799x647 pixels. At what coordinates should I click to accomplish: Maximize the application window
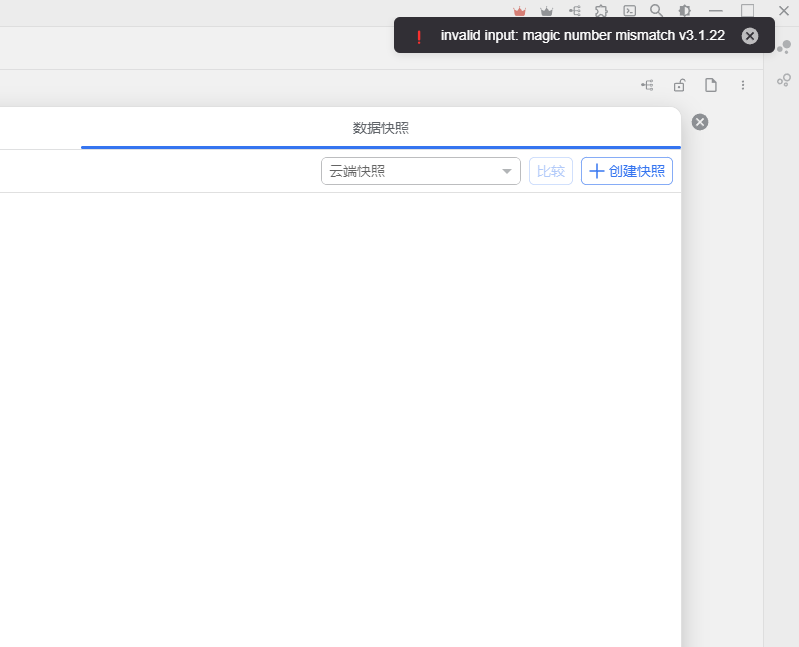[748, 11]
